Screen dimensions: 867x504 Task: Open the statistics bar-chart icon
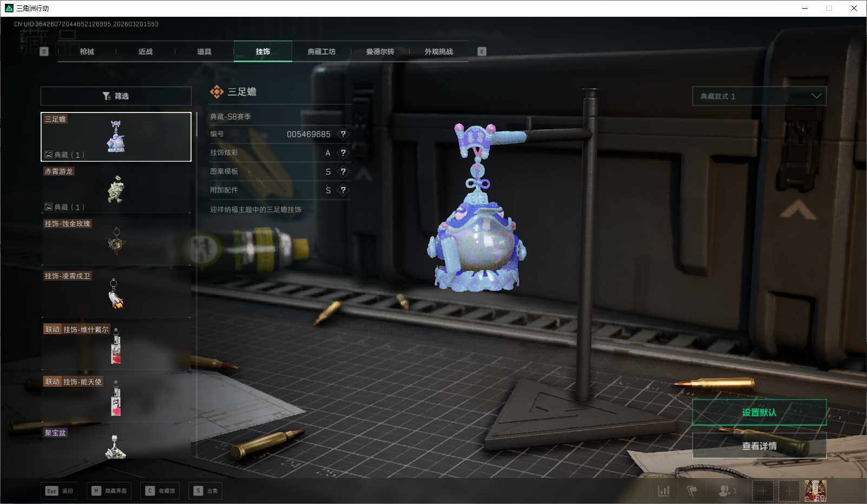coord(664,491)
